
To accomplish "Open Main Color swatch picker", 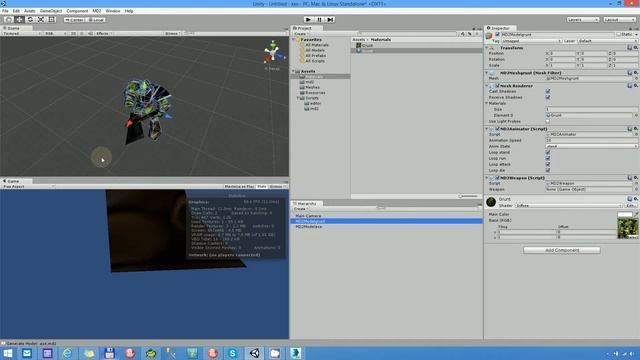I will coord(624,214).
